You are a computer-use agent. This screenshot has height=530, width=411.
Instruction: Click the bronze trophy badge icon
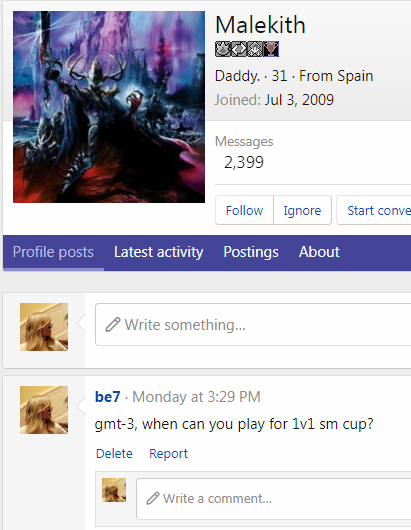coord(271,49)
